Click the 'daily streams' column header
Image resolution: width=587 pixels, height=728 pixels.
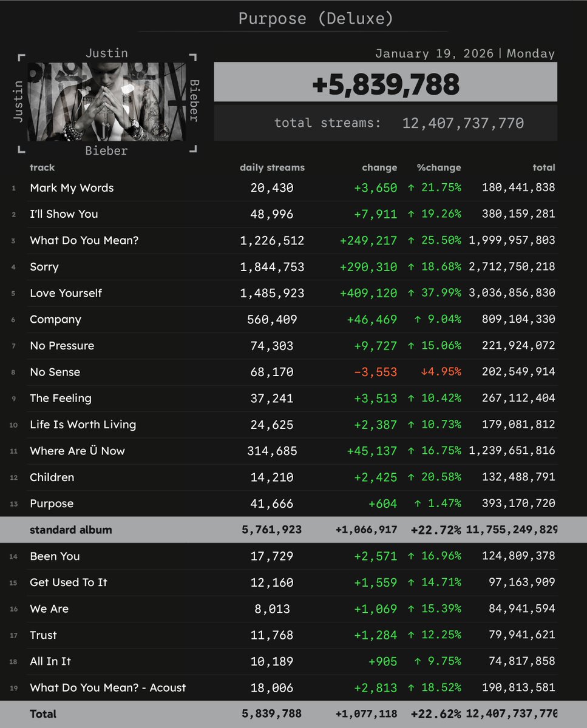[272, 167]
